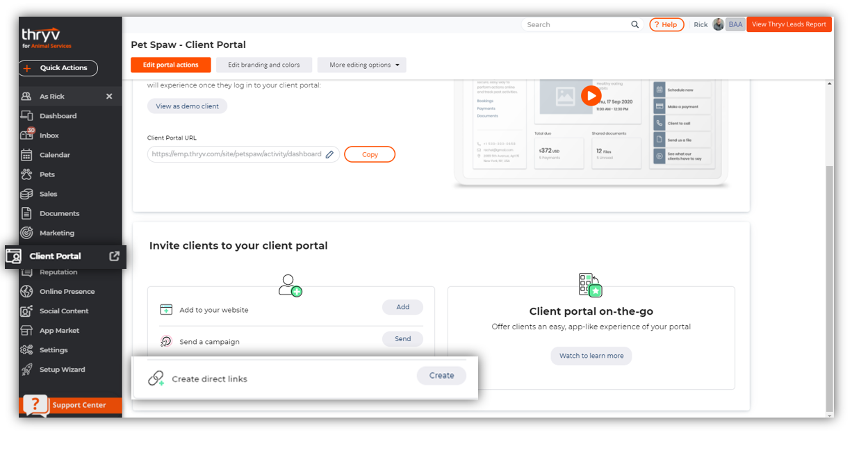This screenshot has height=453, width=868.
Task: Launch Setup Wizard rocket icon
Action: (x=27, y=369)
